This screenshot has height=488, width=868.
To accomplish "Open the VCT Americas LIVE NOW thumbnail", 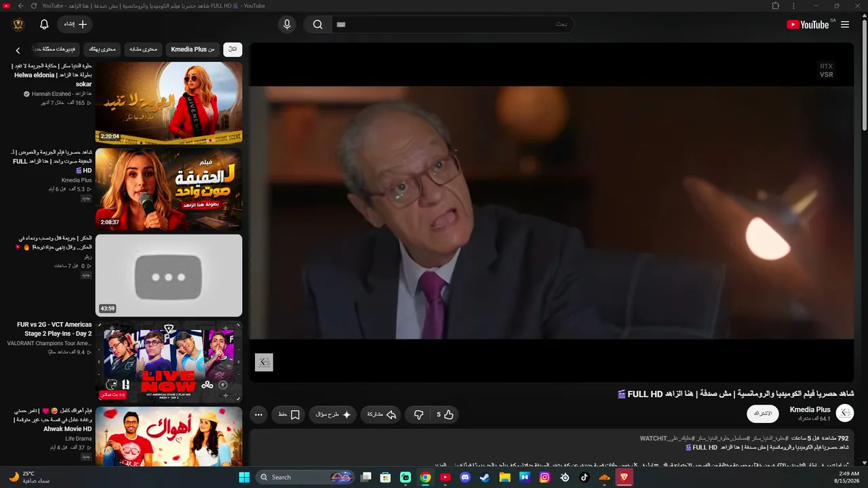I will (169, 361).
